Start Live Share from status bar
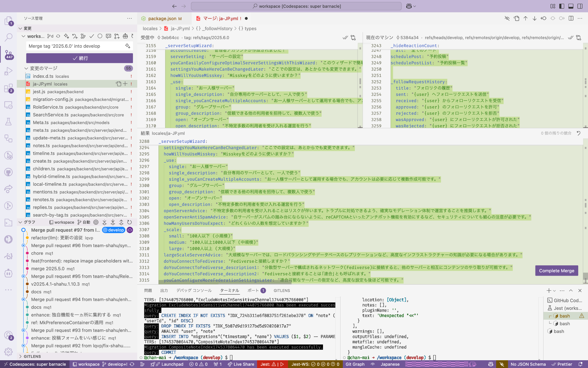The width and height of the screenshot is (588, 368). [241, 364]
